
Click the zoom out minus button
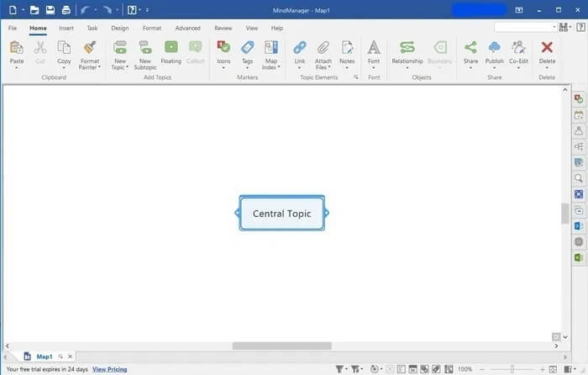point(482,369)
